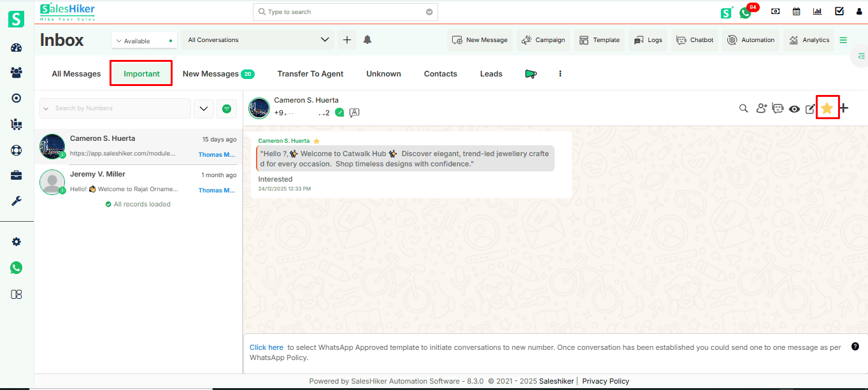The image size is (868, 390).
Task: Click the eye icon in chat header
Action: click(794, 109)
